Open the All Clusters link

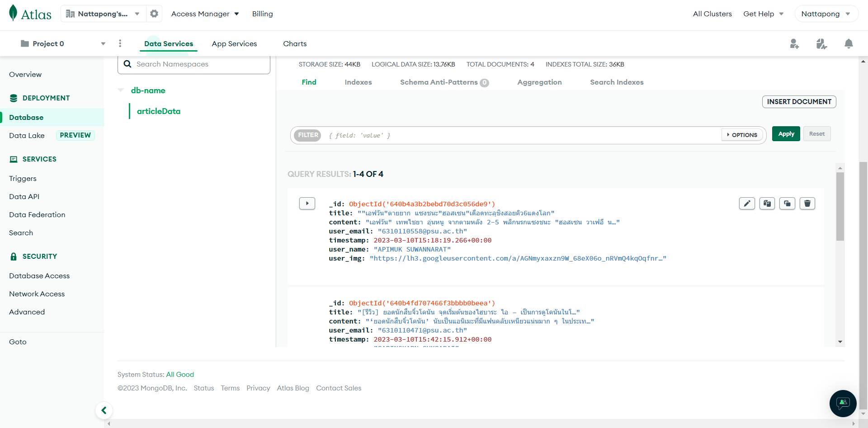[x=712, y=14]
